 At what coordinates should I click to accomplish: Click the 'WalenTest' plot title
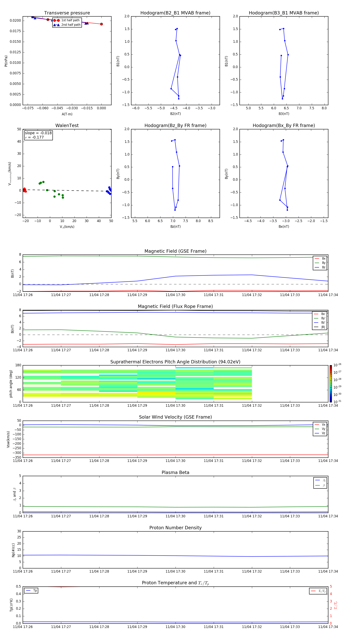click(x=67, y=125)
